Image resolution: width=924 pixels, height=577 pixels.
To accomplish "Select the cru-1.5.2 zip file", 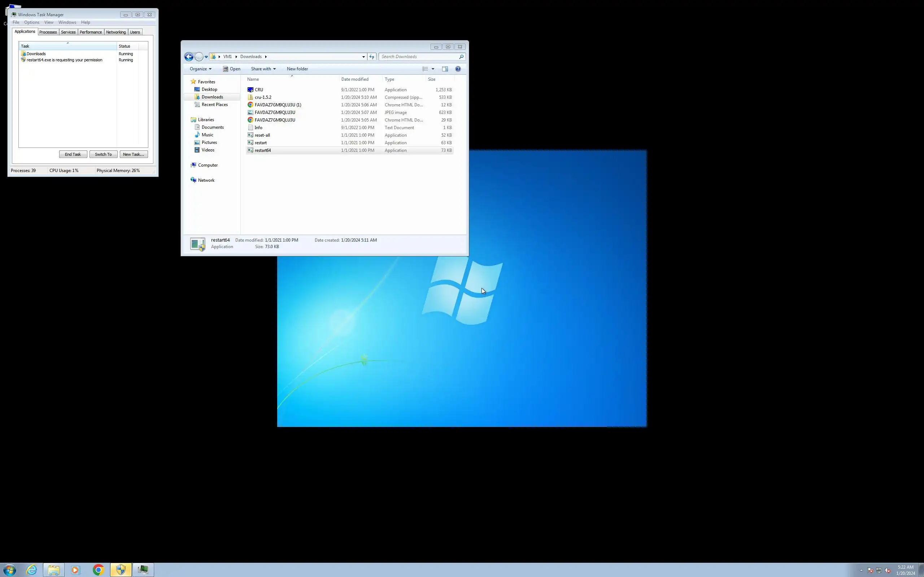I will 263,97.
